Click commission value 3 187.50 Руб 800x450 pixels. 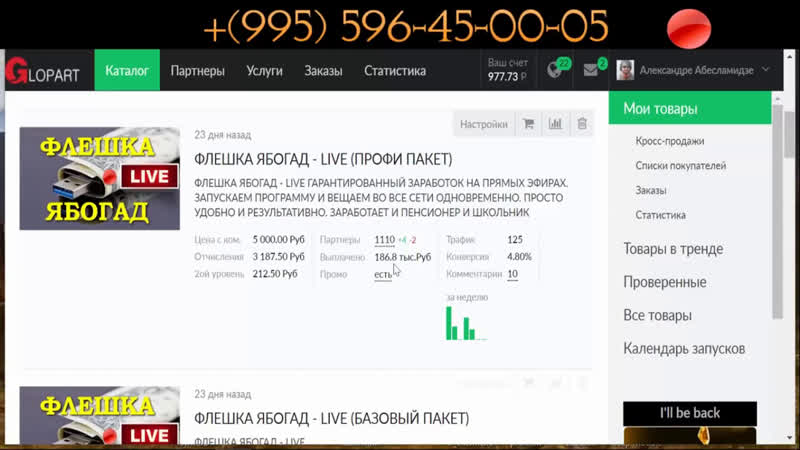[x=279, y=257]
